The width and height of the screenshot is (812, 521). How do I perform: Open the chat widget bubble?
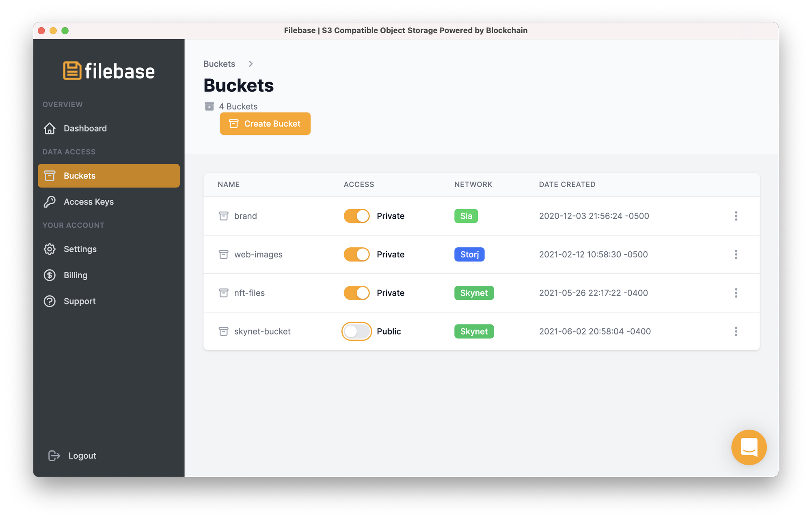coord(749,447)
